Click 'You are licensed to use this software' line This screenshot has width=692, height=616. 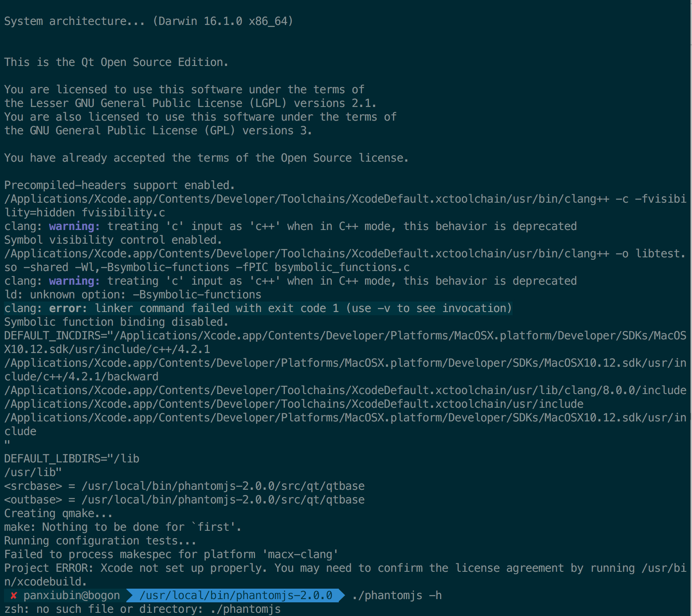[x=184, y=90]
